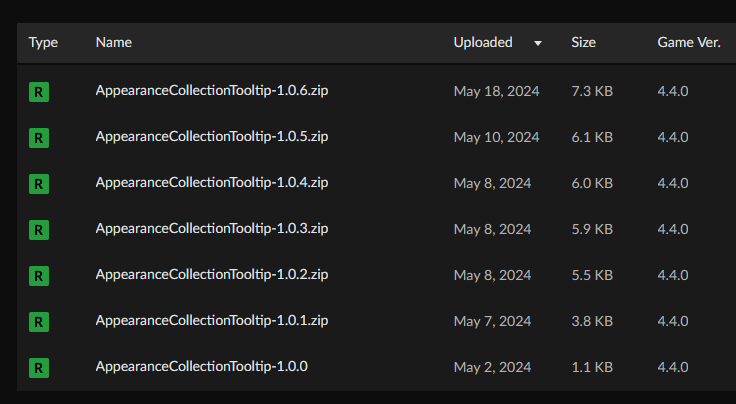Sort the file list by Type
This screenshot has height=404, width=736.
(x=43, y=42)
